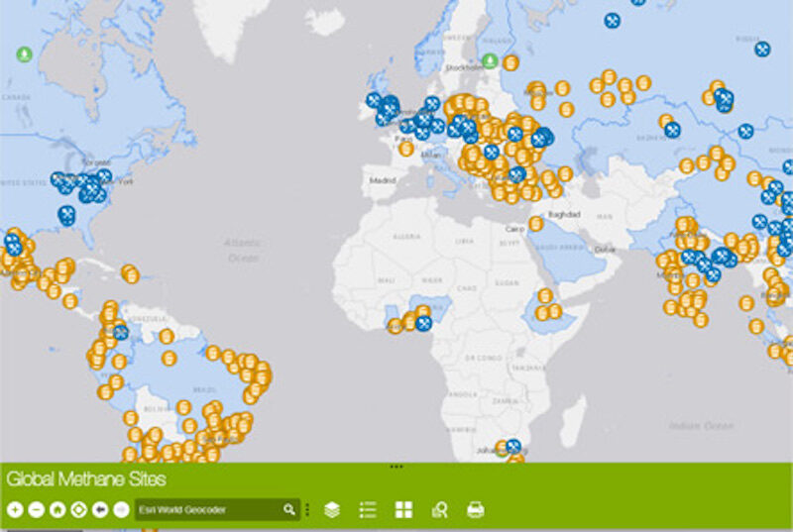Screen dimensions: 793x532
Task: Select the blue mine marker in Nigeria
Action: (x=424, y=323)
